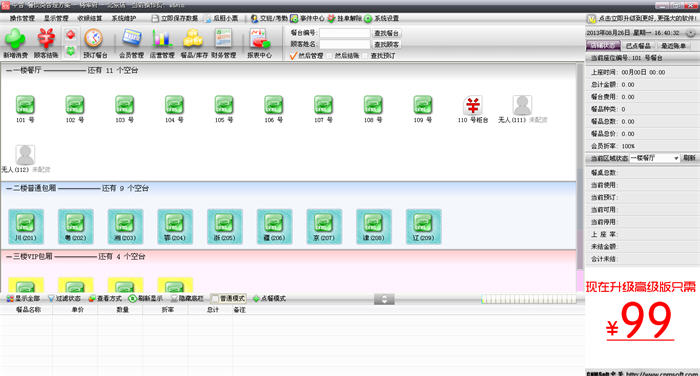Select table 101 号 icon
The height and width of the screenshot is (376, 700).
click(x=25, y=105)
